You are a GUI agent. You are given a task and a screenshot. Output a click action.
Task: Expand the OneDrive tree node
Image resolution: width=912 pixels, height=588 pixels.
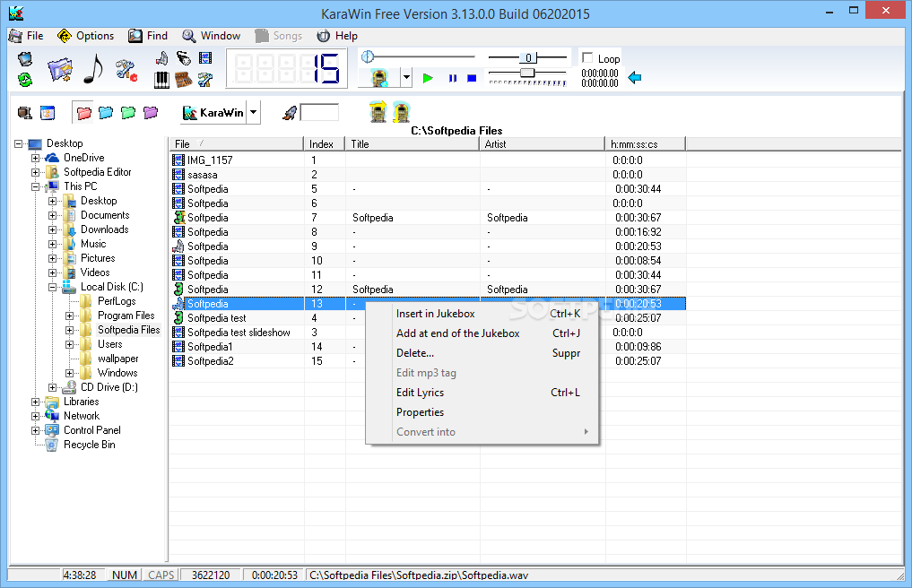point(36,158)
